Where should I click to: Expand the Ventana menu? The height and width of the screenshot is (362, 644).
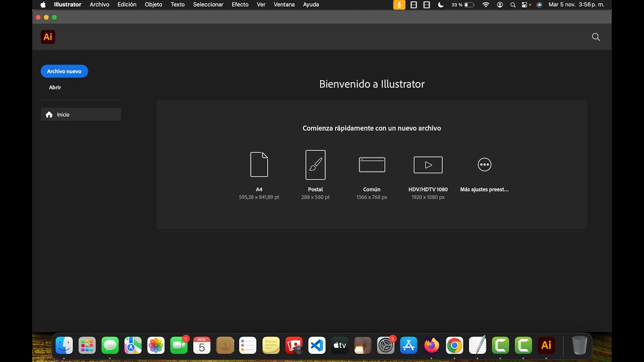(x=284, y=5)
